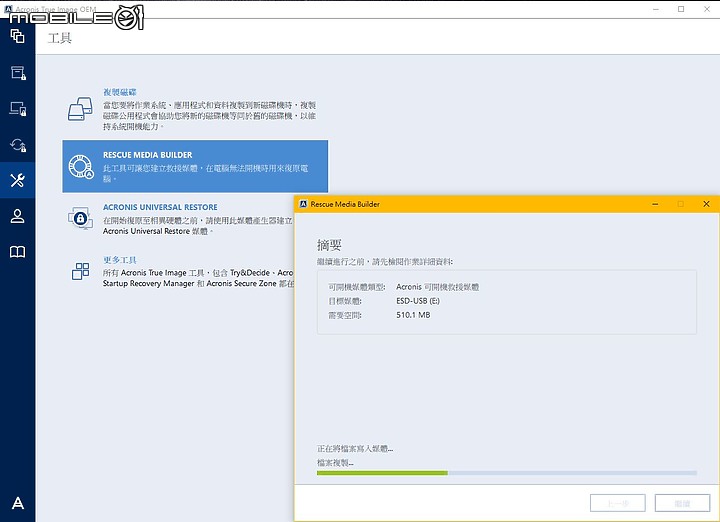This screenshot has height=522, width=720.
Task: Open the Sync devices sidebar icon
Action: click(x=17, y=109)
